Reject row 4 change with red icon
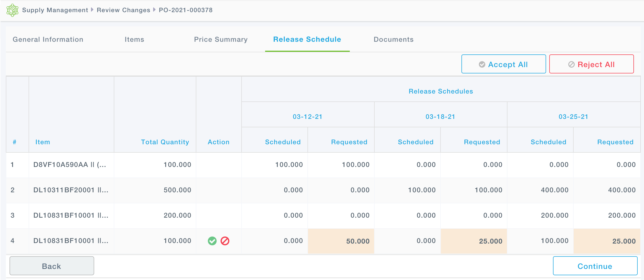 coord(225,241)
